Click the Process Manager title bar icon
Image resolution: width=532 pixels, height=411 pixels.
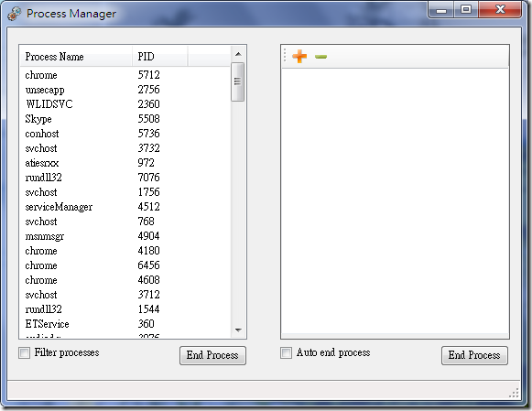[x=14, y=14]
